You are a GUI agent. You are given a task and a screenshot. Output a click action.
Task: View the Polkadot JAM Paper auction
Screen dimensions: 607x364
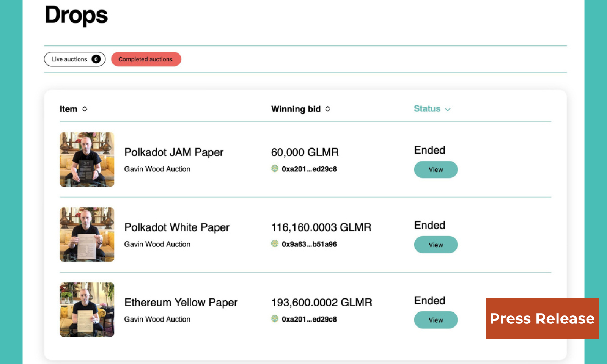[x=436, y=169]
